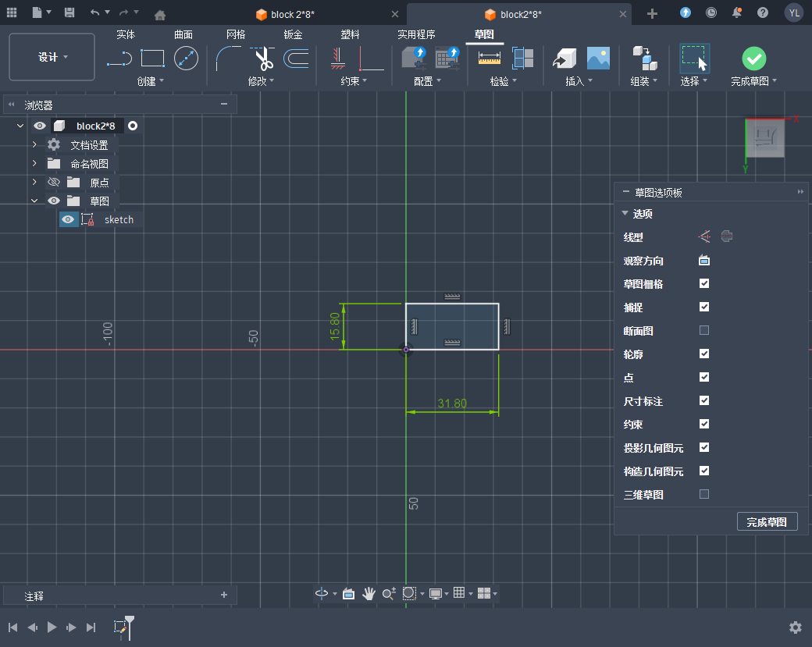This screenshot has height=647, width=812.
Task: Apply the Perpendicular constraint tool
Action: [372, 58]
